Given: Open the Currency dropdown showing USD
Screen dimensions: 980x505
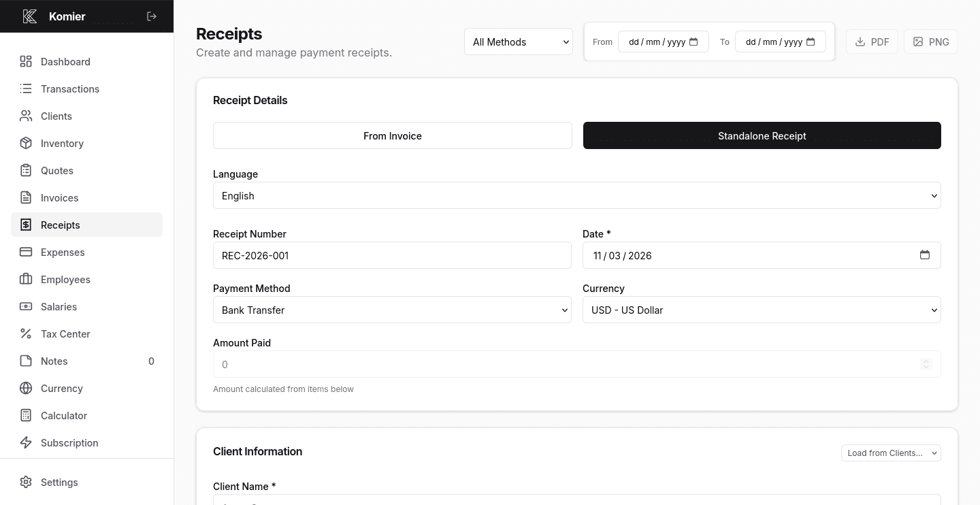Looking at the screenshot, I should pyautogui.click(x=762, y=310).
